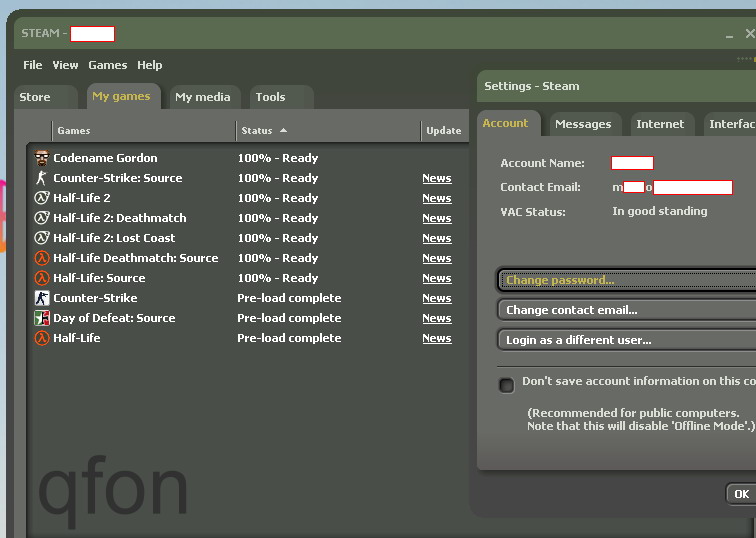Open News link for Half-Life Deathmatch: Source
The width and height of the screenshot is (756, 538).
pyautogui.click(x=437, y=258)
